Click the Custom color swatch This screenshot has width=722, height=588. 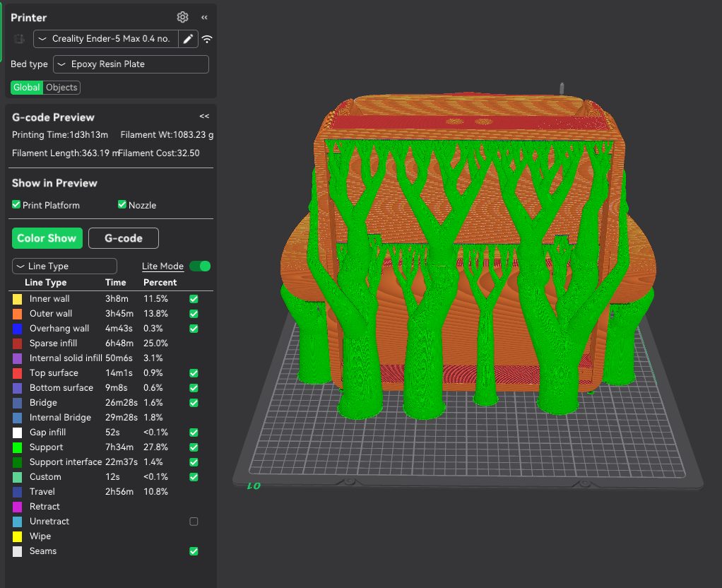coord(17,477)
